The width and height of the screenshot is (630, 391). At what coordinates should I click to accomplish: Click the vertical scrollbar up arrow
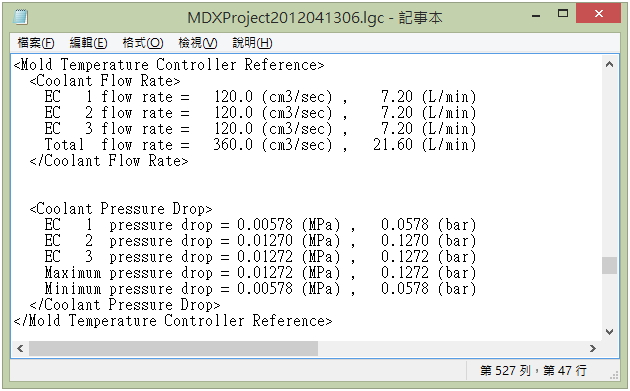(x=610, y=64)
